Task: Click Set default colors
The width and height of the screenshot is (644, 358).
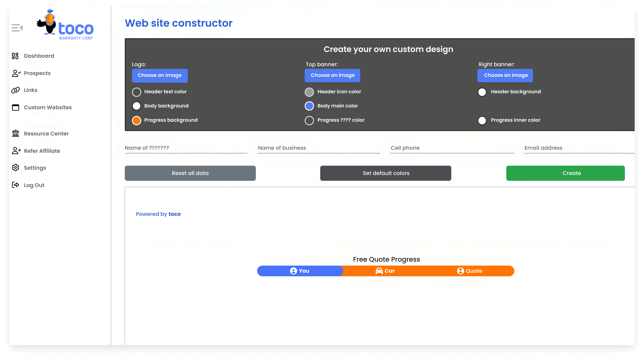Action: point(386,173)
